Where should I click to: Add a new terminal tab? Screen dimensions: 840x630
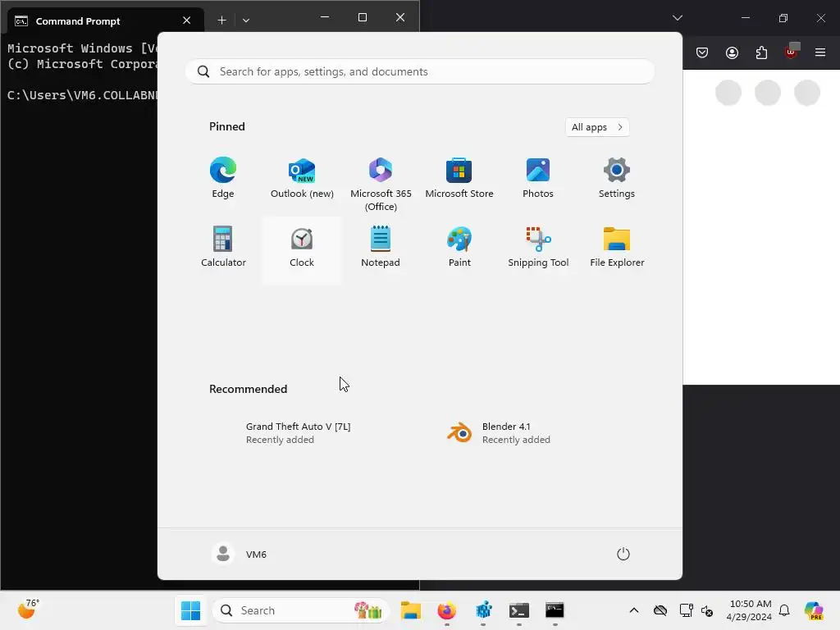pos(221,21)
